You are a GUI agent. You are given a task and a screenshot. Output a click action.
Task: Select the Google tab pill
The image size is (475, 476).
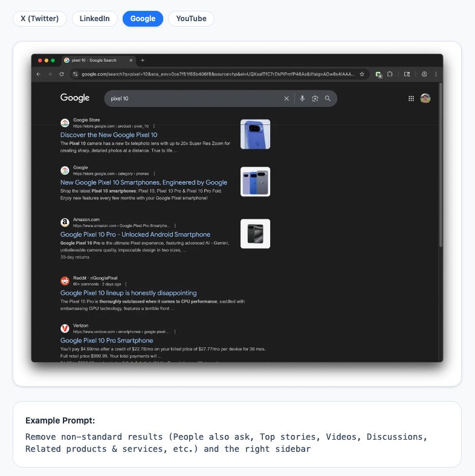coord(143,19)
